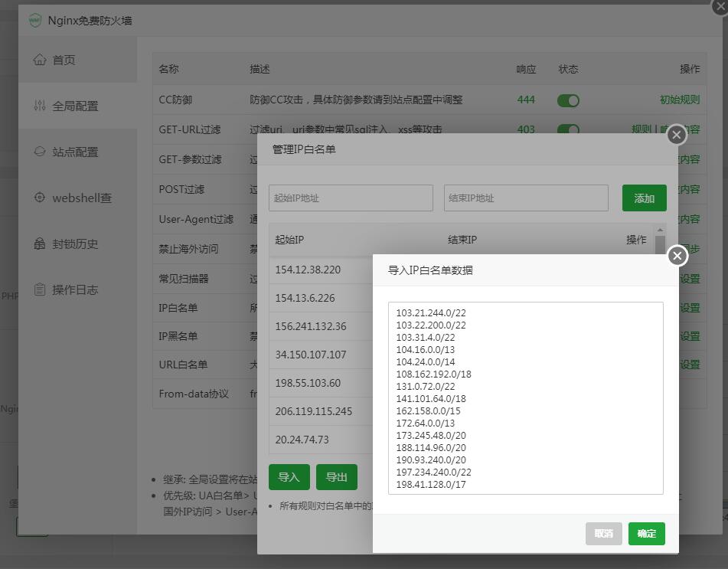This screenshot has height=569, width=728.
Task: Click the Nginx firewall shield logo
Action: pyautogui.click(x=35, y=21)
